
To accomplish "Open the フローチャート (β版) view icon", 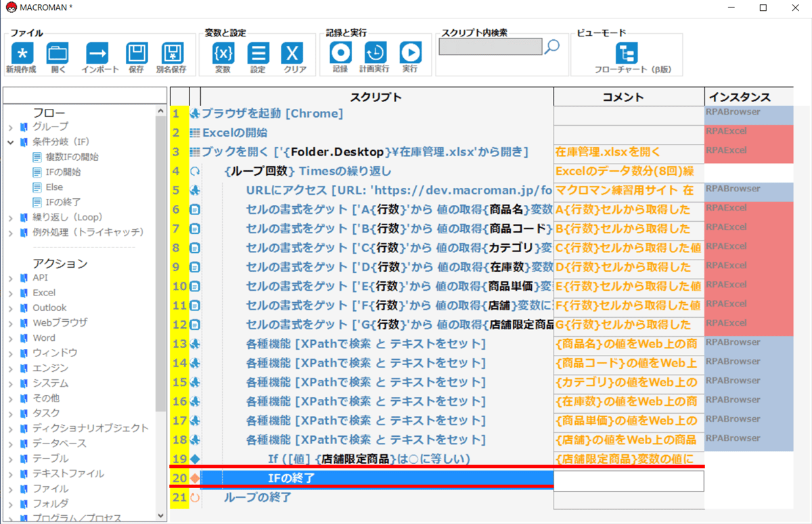I will tap(627, 53).
